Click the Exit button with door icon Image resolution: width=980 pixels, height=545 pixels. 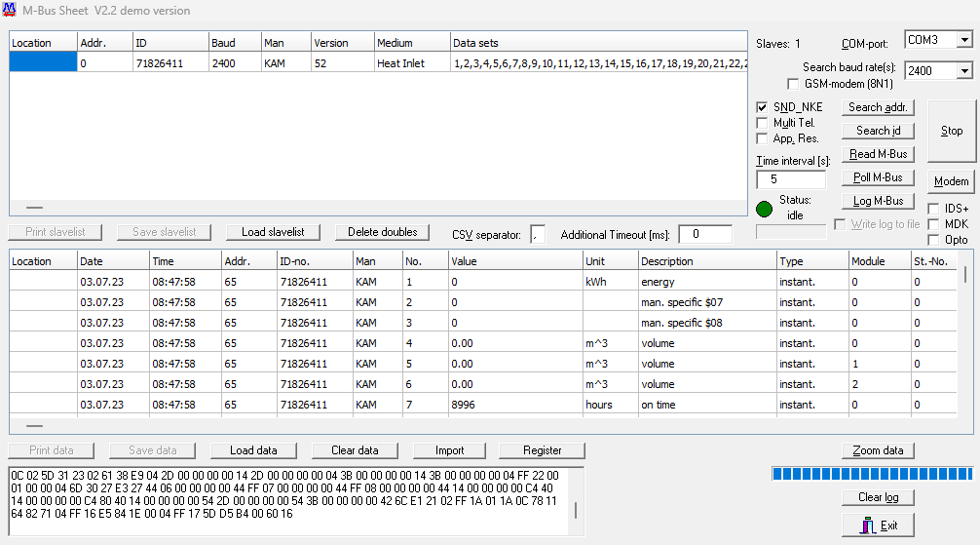pyautogui.click(x=878, y=526)
